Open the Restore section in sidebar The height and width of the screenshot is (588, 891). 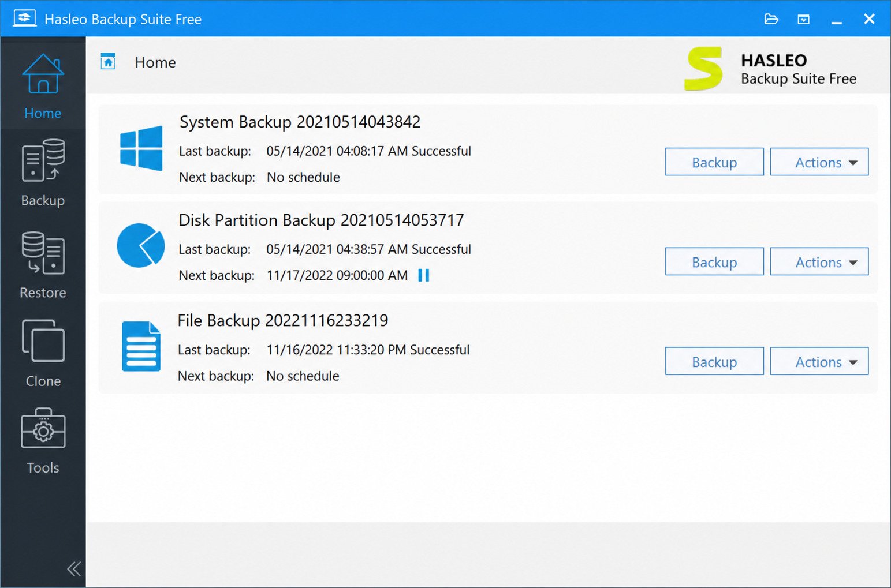pyautogui.click(x=43, y=265)
